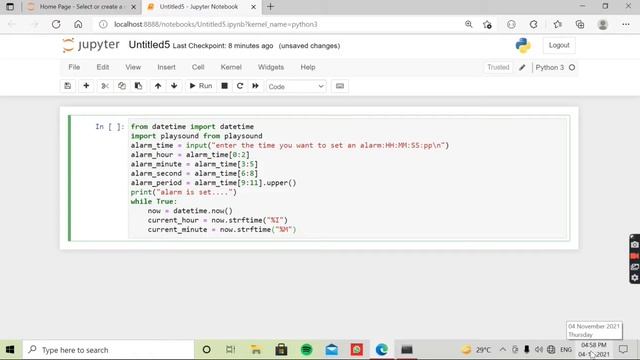Open Task View on the taskbar
The width and height of the screenshot is (640, 360).
(231, 350)
